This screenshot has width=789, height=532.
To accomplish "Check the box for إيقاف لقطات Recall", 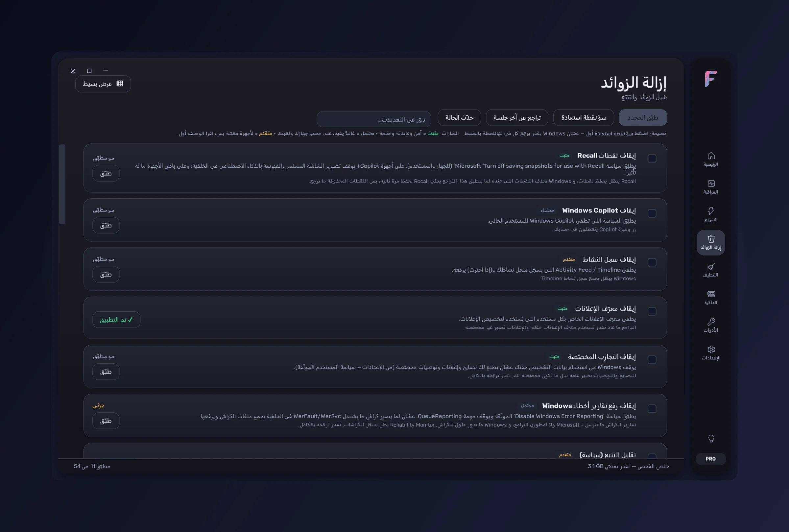I will click(x=652, y=158).
